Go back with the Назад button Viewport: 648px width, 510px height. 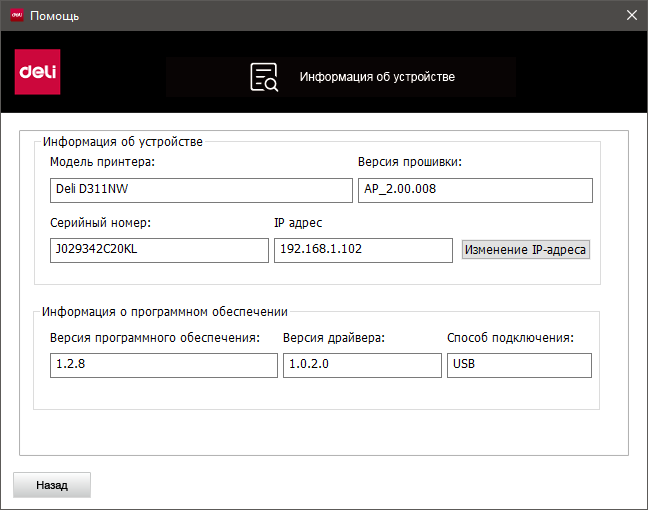(x=52, y=485)
